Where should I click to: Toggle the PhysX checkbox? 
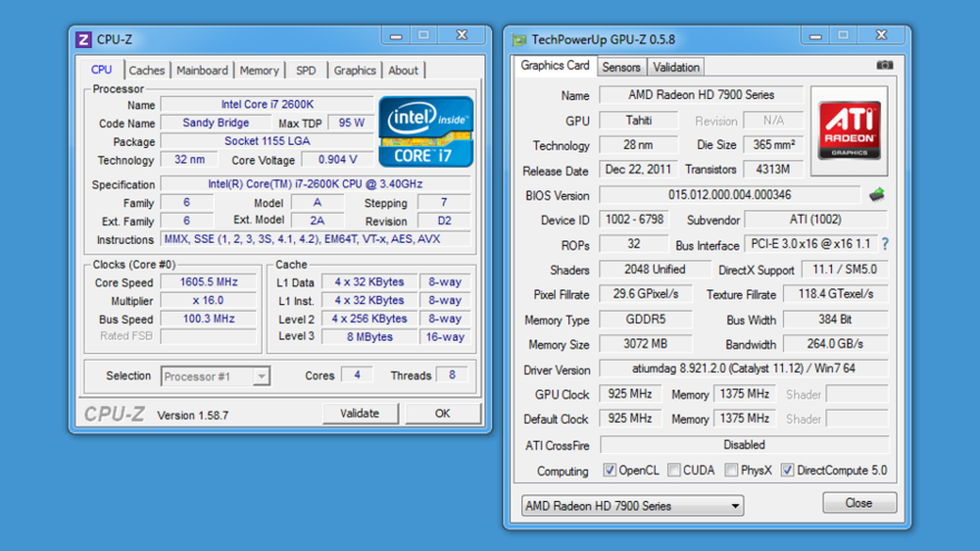click(x=731, y=470)
